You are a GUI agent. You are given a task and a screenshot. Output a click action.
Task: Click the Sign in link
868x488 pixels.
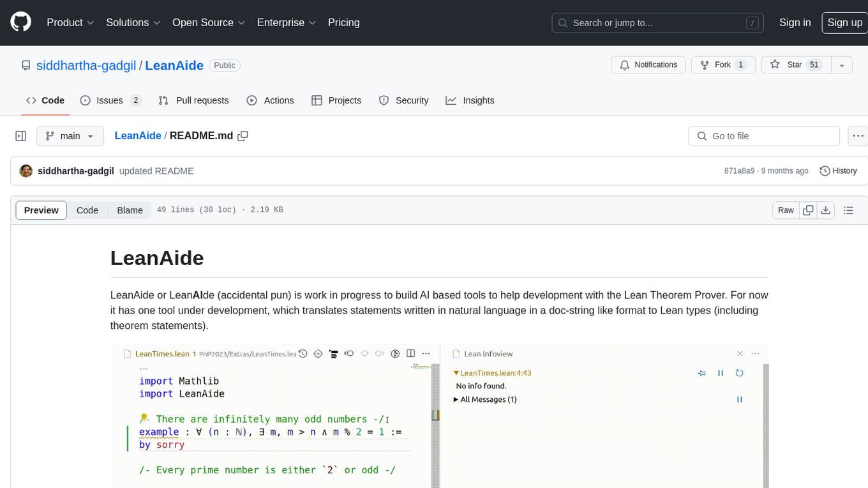tap(795, 22)
